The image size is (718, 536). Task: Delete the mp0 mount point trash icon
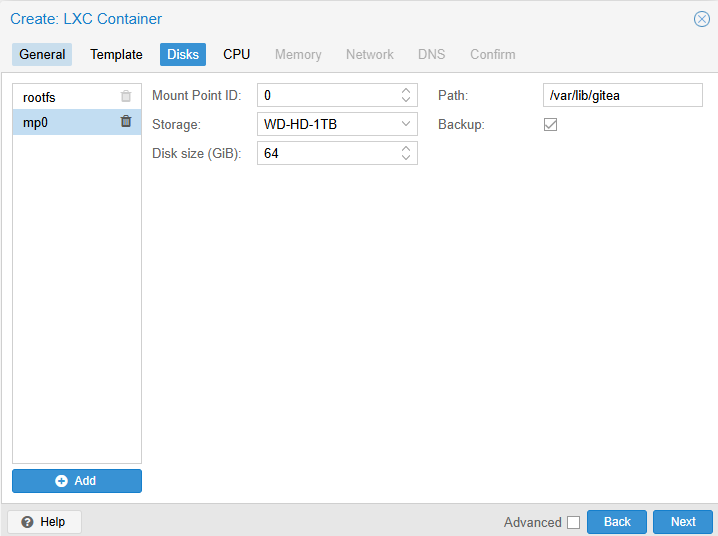tap(126, 122)
